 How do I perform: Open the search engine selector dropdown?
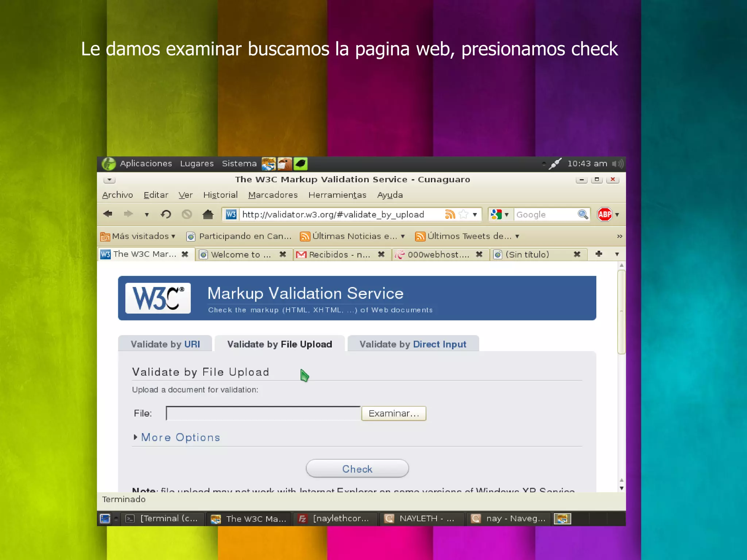tap(506, 215)
